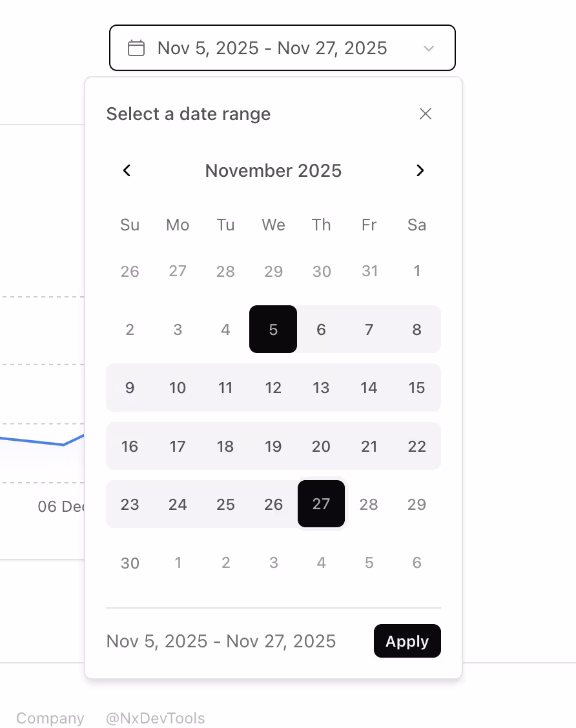Click the 'Select a date range' heading

point(189,114)
